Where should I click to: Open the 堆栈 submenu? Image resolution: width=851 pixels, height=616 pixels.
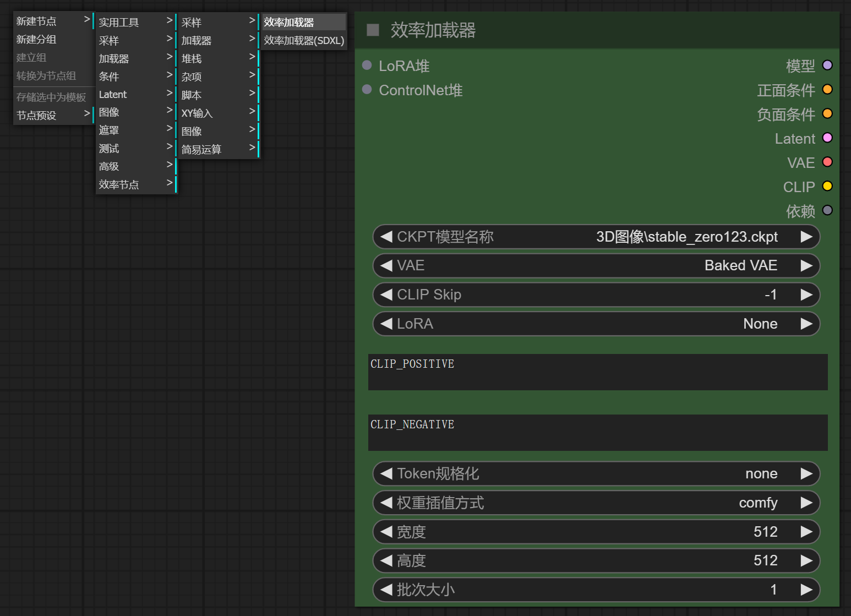coord(219,58)
